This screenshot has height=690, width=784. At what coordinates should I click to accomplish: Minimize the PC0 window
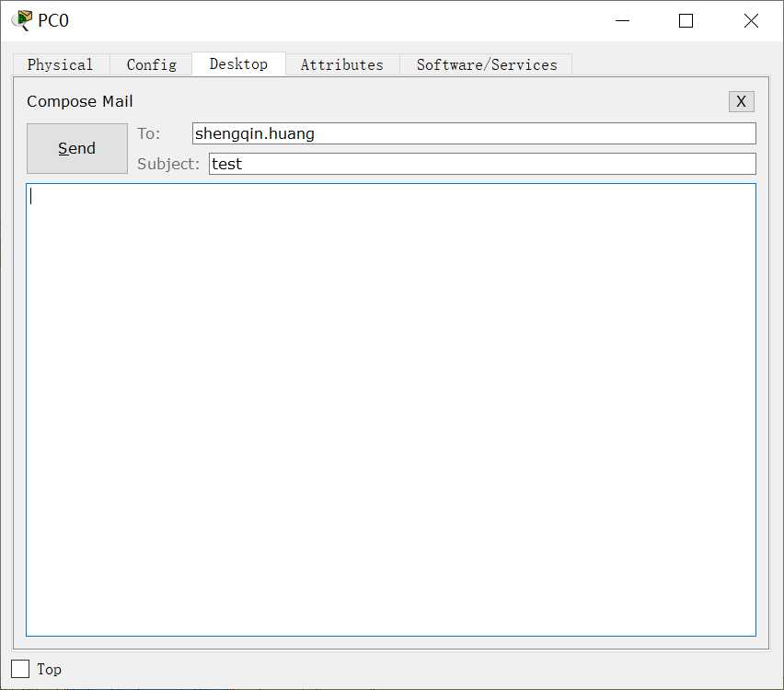(622, 20)
